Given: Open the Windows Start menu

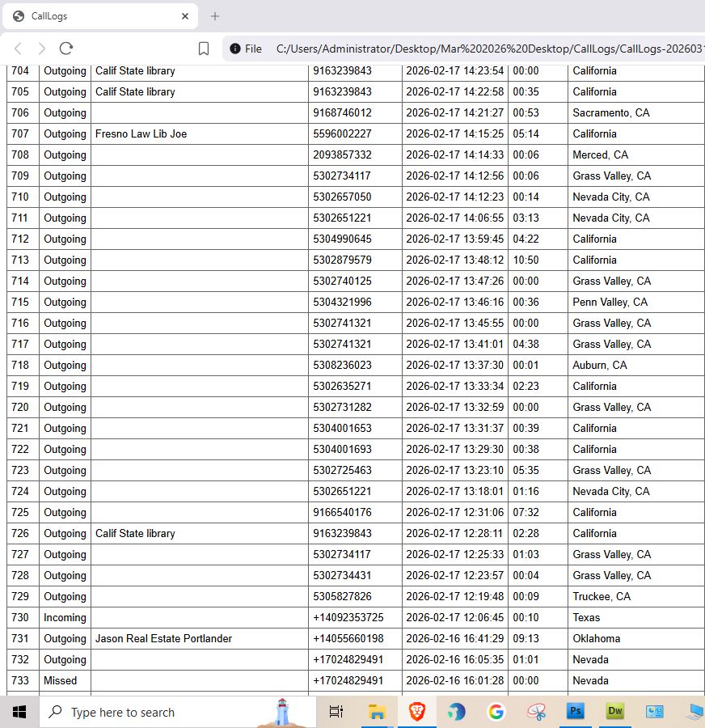Looking at the screenshot, I should [19, 712].
